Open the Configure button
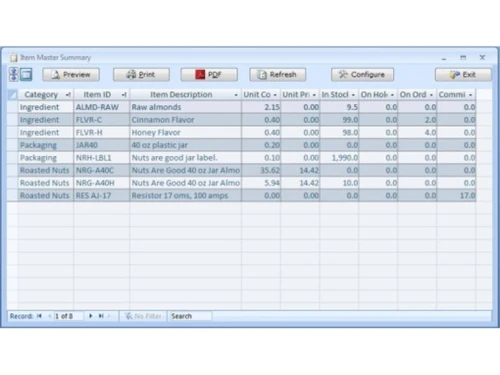500x375 pixels. (362, 75)
